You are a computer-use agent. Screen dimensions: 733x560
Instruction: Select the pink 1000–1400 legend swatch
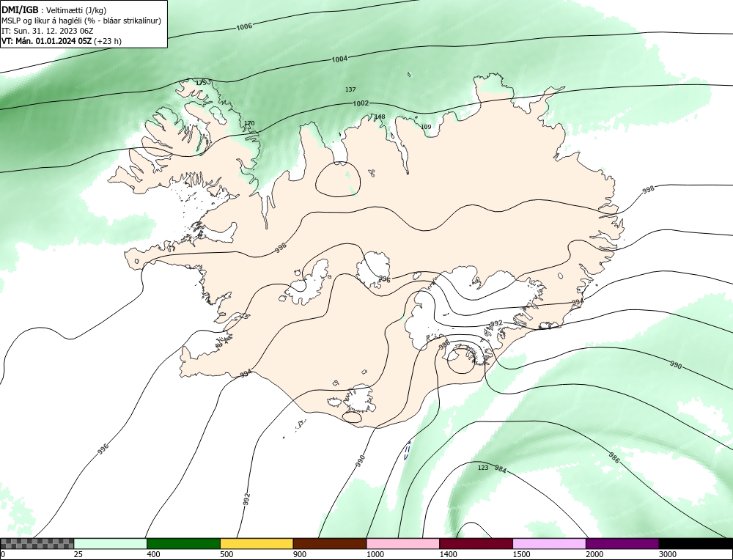click(403, 544)
